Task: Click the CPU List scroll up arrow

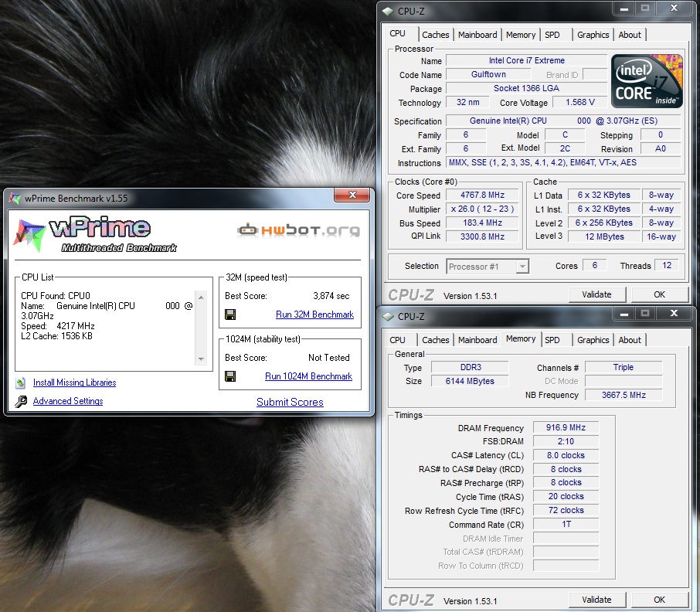Action: (x=202, y=297)
